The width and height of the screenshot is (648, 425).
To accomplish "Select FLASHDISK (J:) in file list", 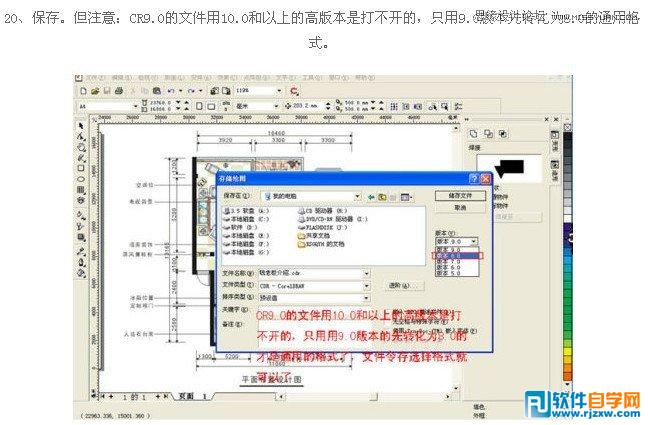I will click(x=322, y=227).
